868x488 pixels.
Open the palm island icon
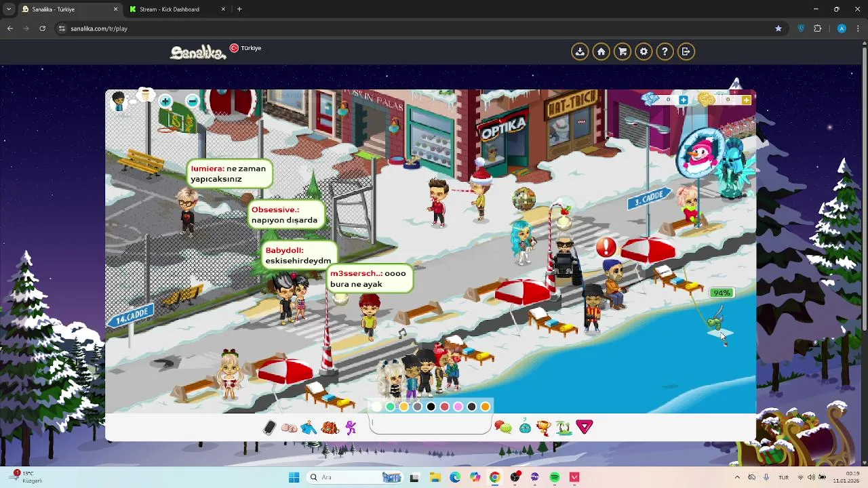click(x=564, y=427)
